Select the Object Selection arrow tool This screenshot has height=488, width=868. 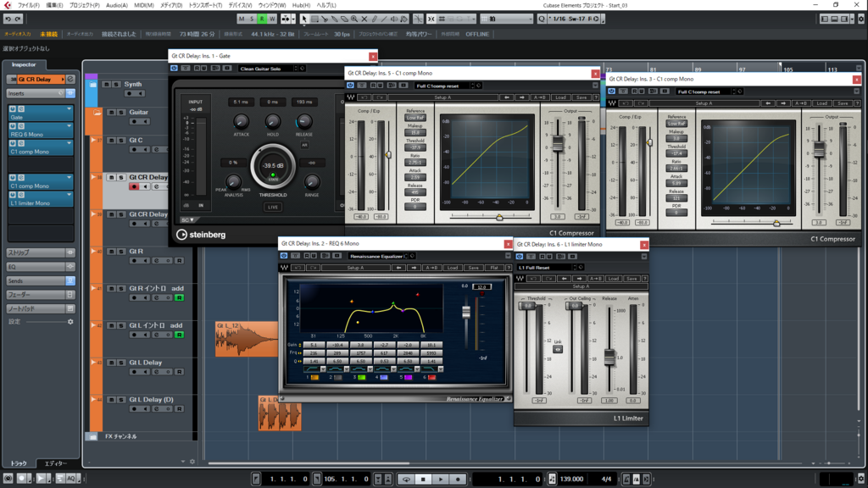click(304, 19)
